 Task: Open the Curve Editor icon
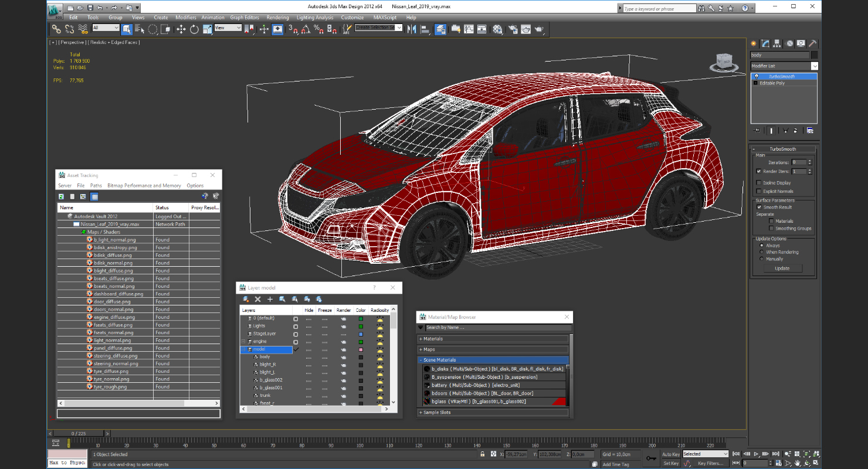click(469, 29)
